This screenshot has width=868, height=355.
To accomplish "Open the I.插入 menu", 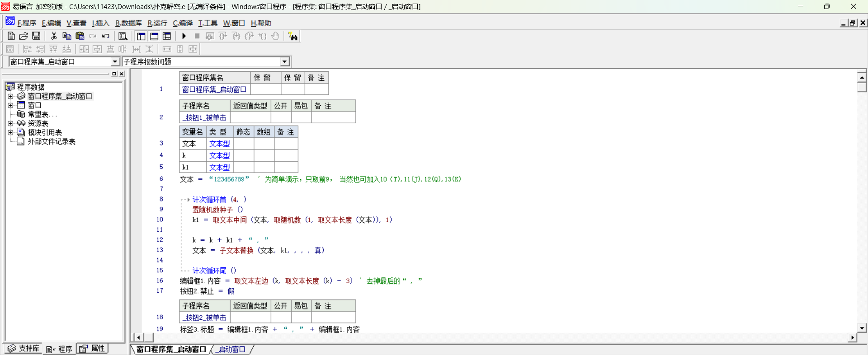I will [x=100, y=23].
